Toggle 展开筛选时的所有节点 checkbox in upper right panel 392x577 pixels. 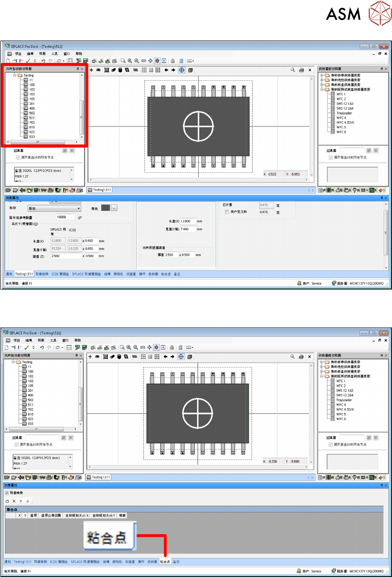coord(330,157)
